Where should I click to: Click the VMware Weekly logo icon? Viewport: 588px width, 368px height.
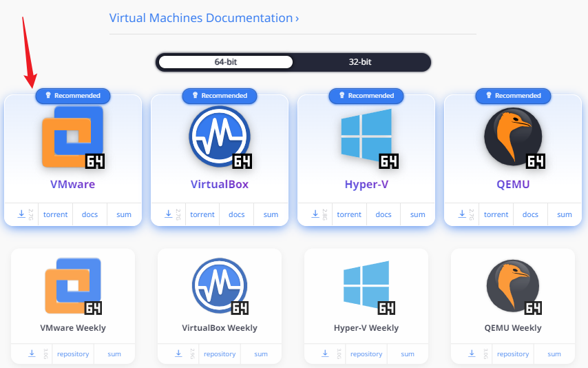click(73, 286)
